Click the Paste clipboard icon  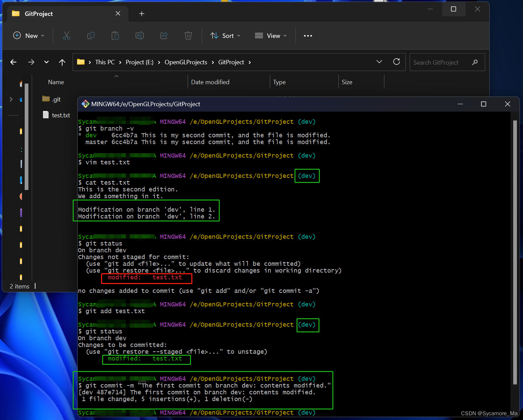click(x=115, y=36)
